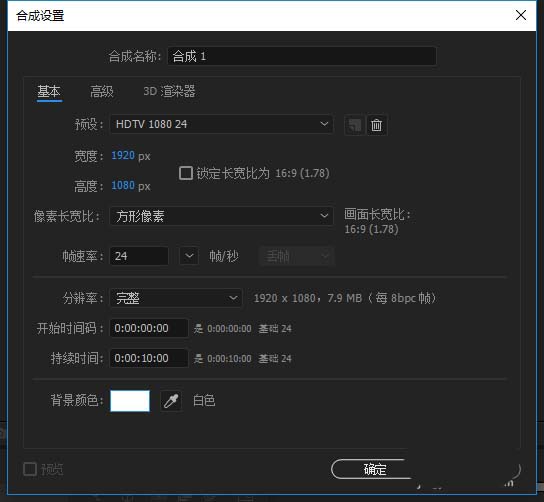Click the duration 0:00:10:00 field
This screenshot has width=544, height=502.
pyautogui.click(x=149, y=358)
